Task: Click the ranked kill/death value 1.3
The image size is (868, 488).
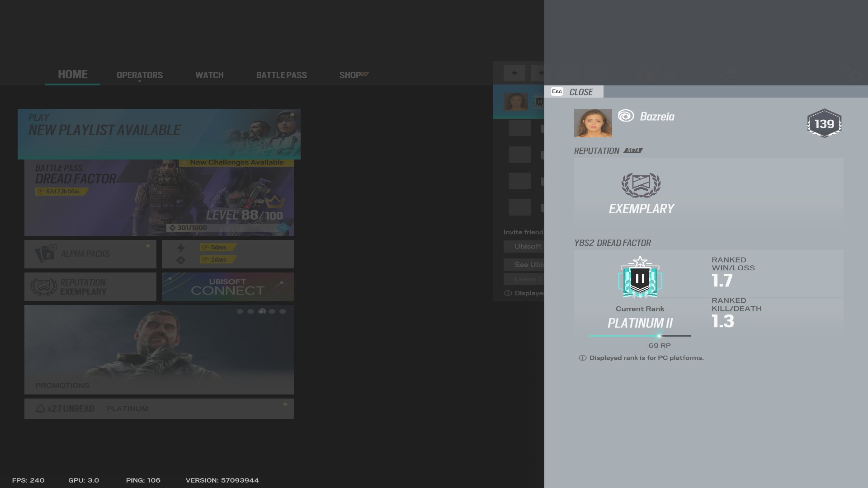Action: [723, 321]
